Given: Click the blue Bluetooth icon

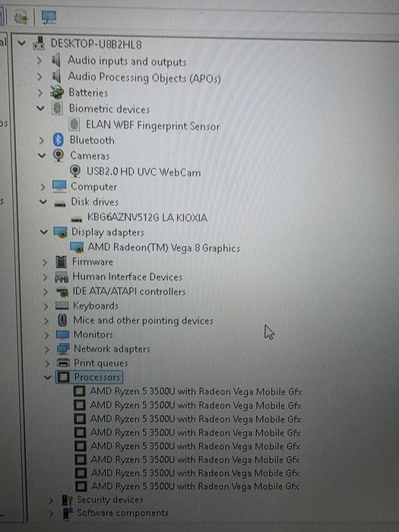Looking at the screenshot, I should pyautogui.click(x=59, y=140).
